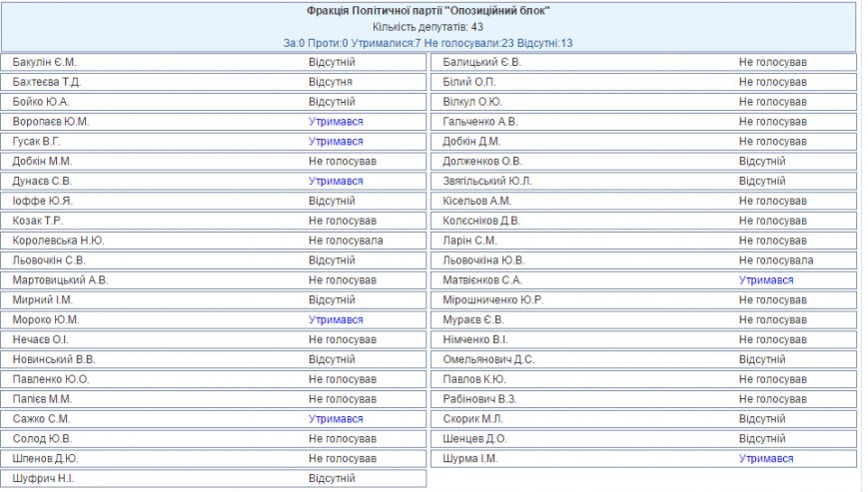Click "Не голосував" status for Добкін М.М.
Viewport: 868px width, 492px height.
(x=343, y=162)
